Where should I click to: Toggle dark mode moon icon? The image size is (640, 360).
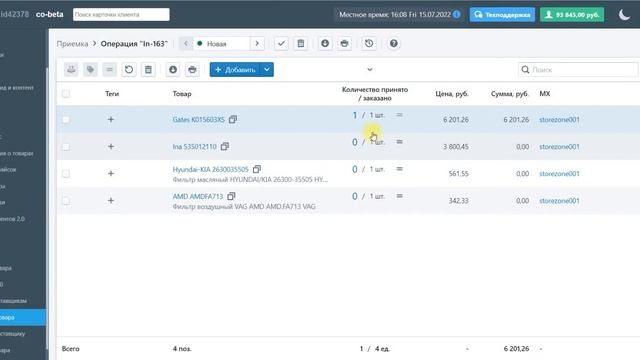click(x=624, y=15)
